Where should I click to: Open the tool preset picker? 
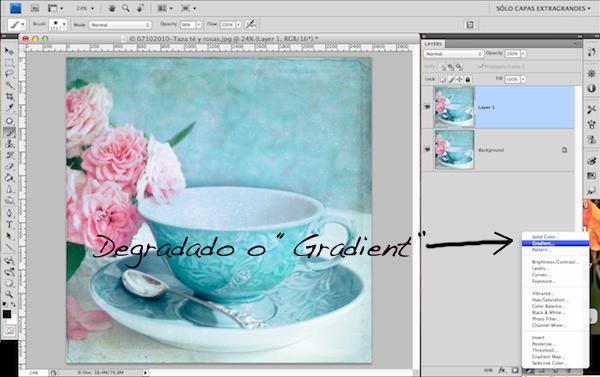[x=17, y=25]
